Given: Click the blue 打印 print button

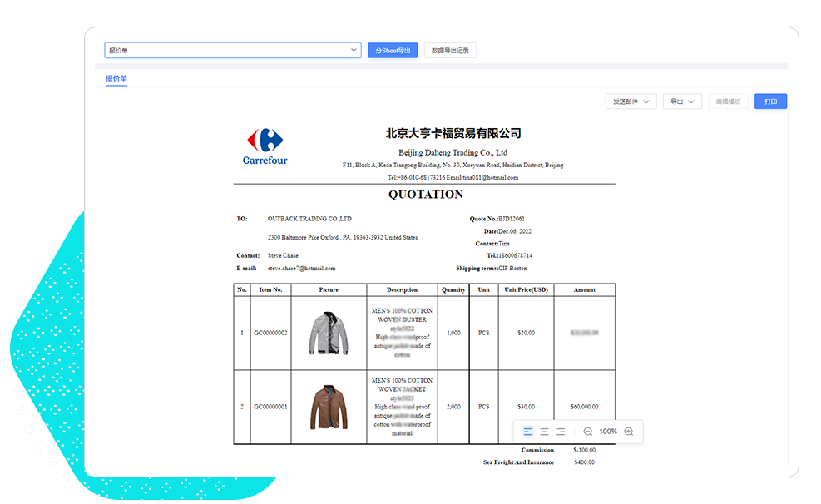Looking at the screenshot, I should click(x=770, y=101).
